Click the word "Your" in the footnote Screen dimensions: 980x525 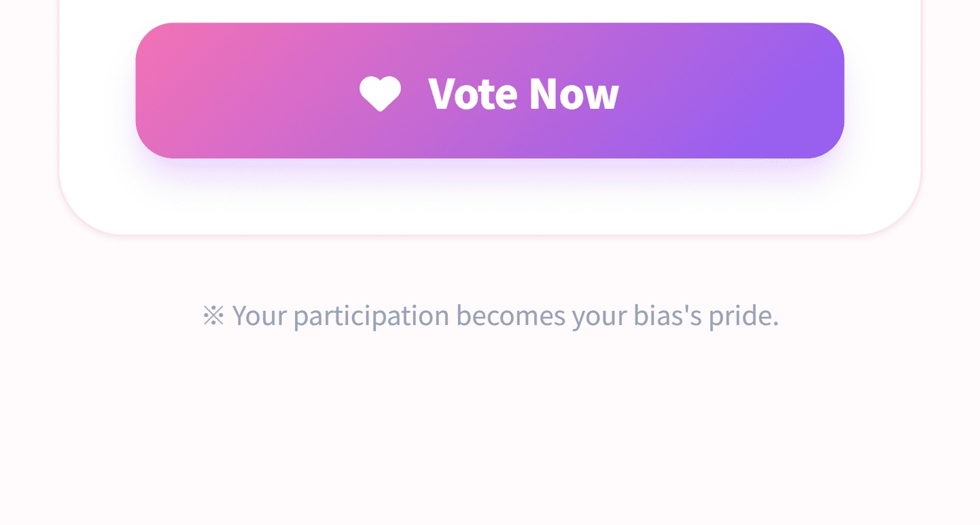(x=260, y=316)
